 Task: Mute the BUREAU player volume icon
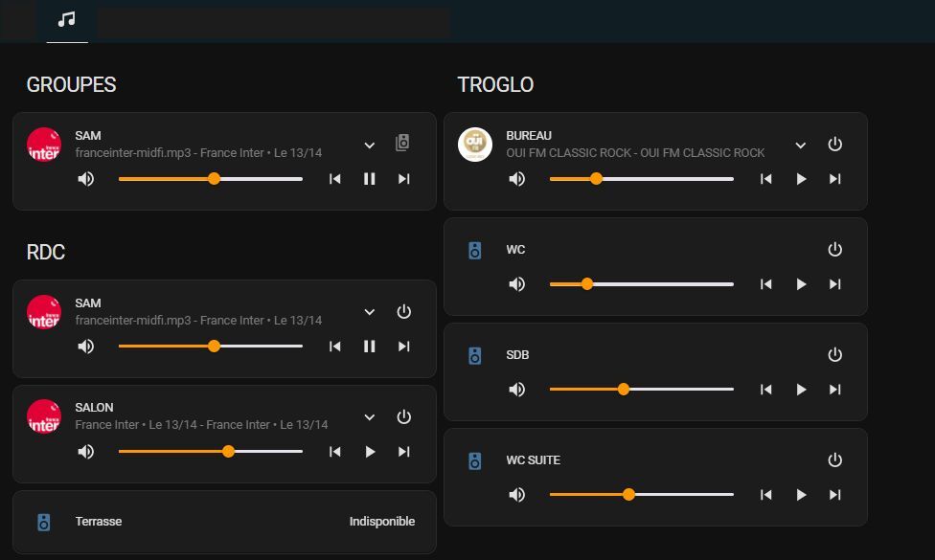coord(517,179)
